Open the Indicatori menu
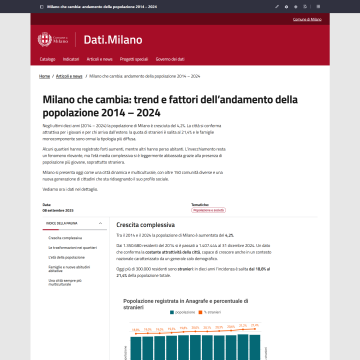Image resolution: width=360 pixels, height=360 pixels. pos(71,59)
